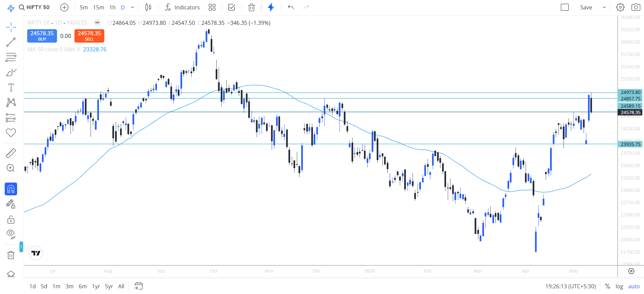
Task: Toggle log scale
Action: click(619, 286)
